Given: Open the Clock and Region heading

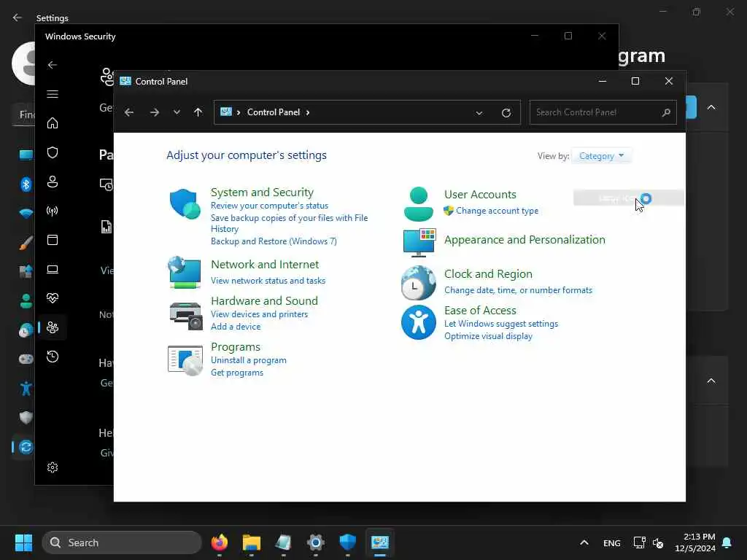Looking at the screenshot, I should click(488, 274).
